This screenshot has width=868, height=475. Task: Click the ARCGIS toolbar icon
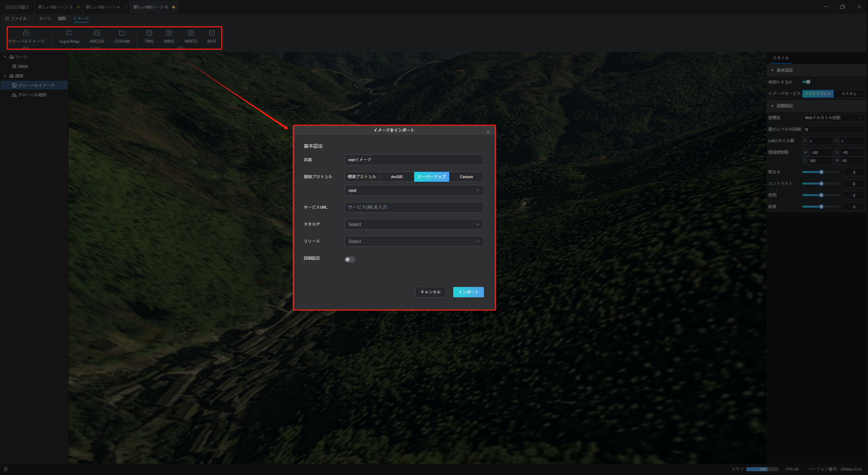coord(97,36)
